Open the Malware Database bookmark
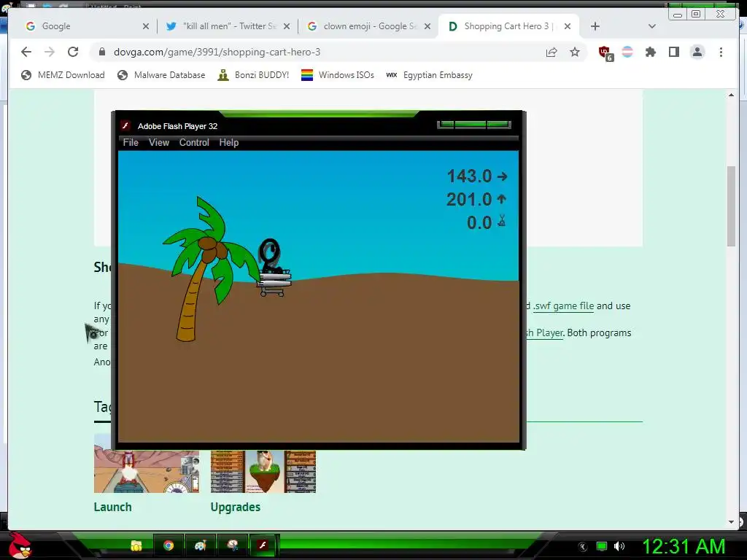Image resolution: width=747 pixels, height=560 pixels. [x=161, y=75]
